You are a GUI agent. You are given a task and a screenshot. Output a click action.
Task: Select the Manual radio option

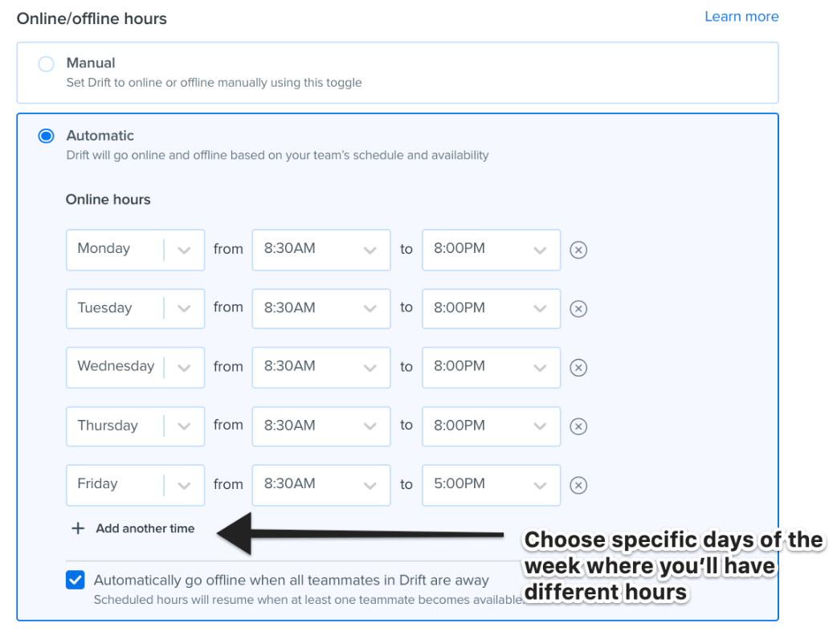click(x=46, y=64)
